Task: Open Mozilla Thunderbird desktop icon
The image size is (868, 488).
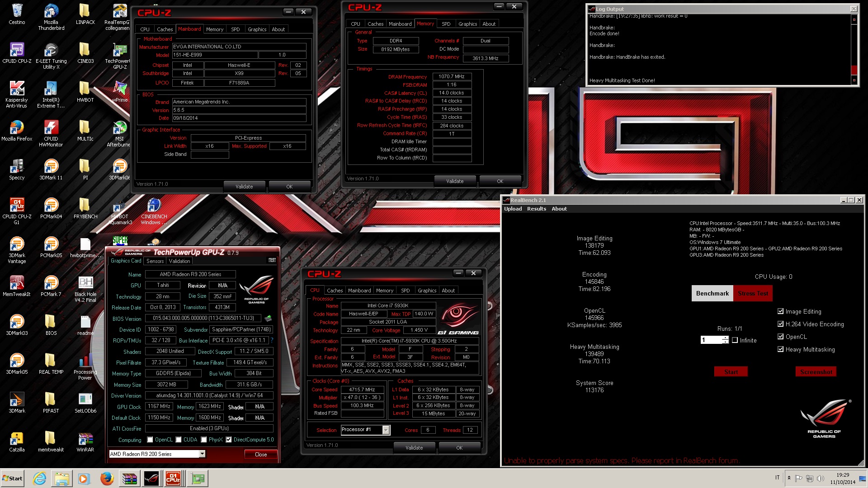Action: [51, 17]
